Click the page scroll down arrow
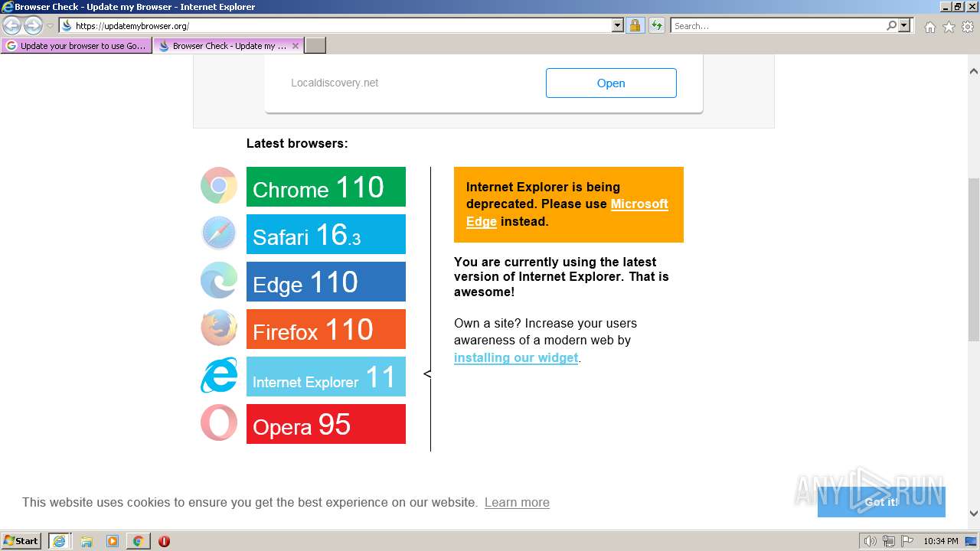980x551 pixels. click(x=973, y=514)
